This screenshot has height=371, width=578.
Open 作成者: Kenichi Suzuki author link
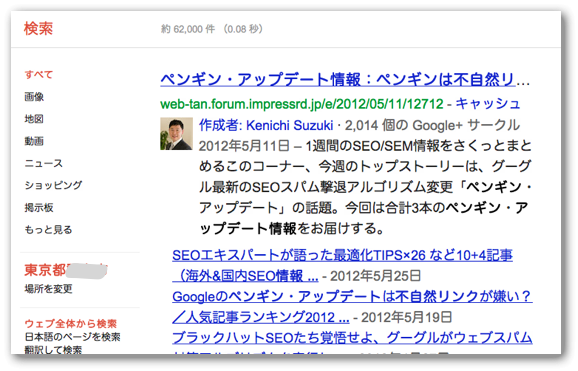coord(266,125)
